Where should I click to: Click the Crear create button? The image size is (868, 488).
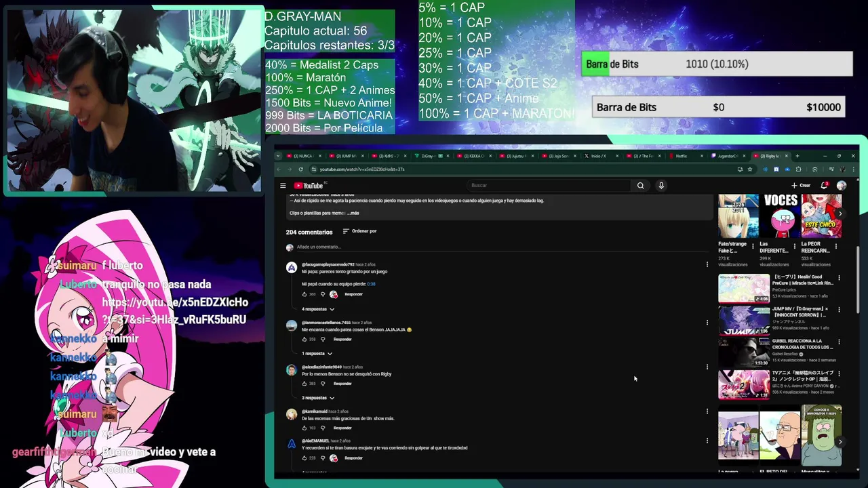(801, 185)
